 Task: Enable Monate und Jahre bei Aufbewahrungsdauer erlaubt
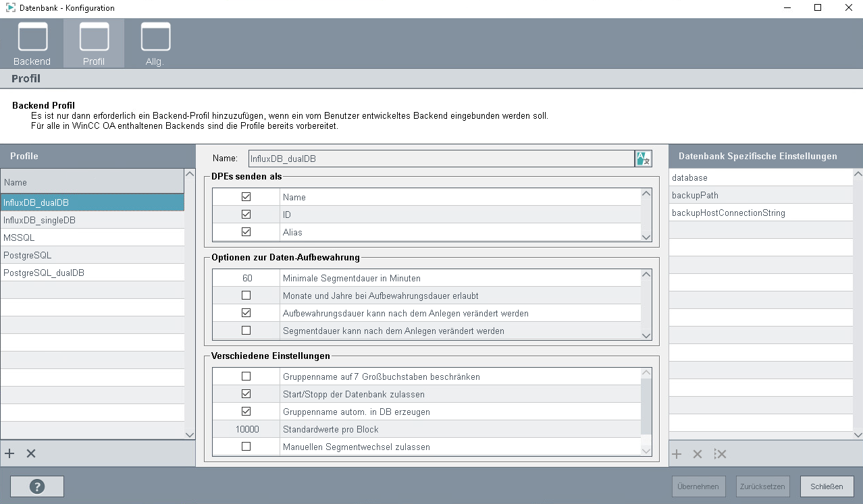tap(246, 296)
